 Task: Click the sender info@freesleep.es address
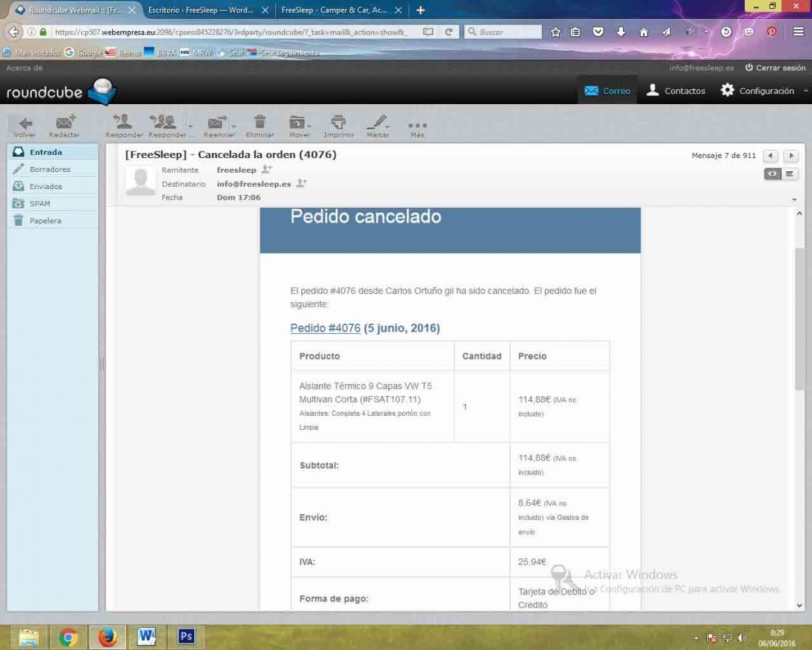[x=254, y=183]
